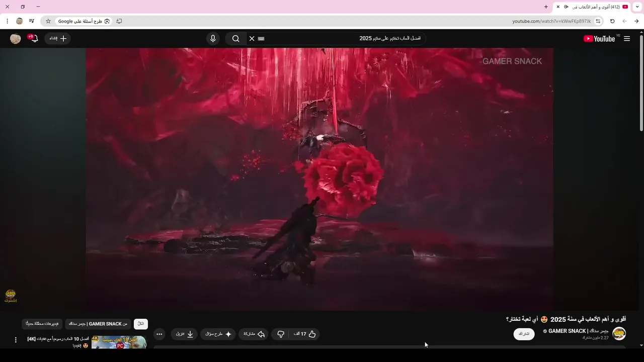644x362 pixels.
Task: Open the GAMER SNACK channel name link
Action: point(578,331)
